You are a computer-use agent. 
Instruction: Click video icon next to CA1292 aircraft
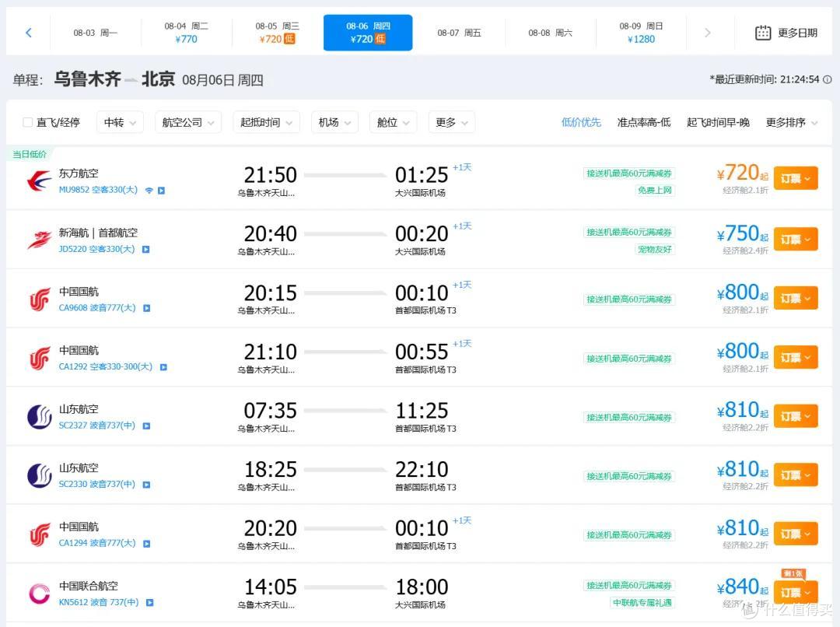pos(163,367)
